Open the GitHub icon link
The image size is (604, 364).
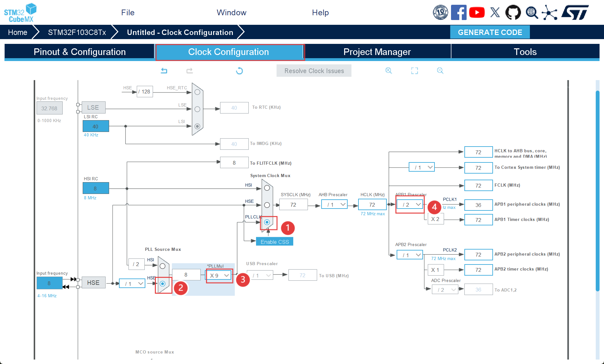[513, 12]
